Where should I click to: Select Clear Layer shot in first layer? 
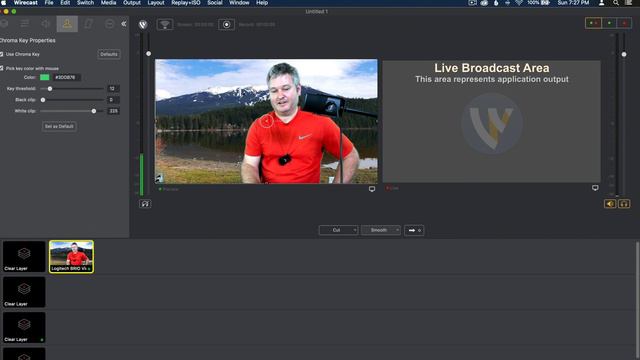[x=24, y=256]
